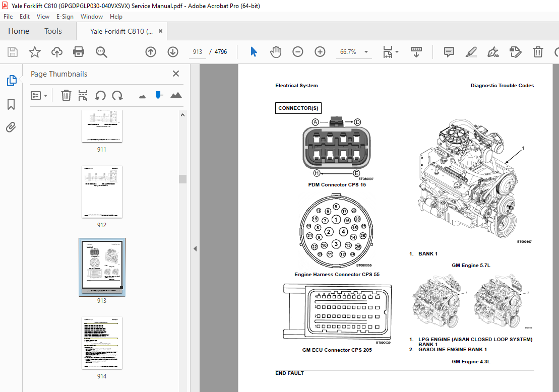Viewport: 559px width, 392px height.
Task: Click 'Electrical System' page header
Action: (296, 86)
